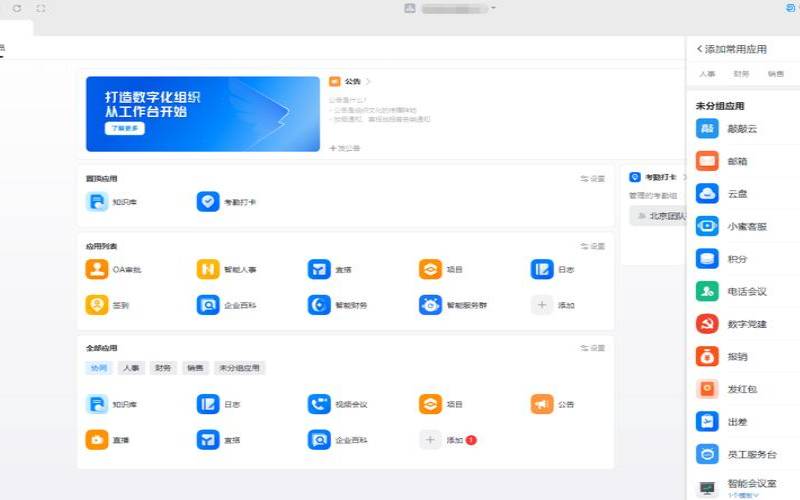Open 宜搭 in the 应用列表 section
This screenshot has height=500, width=800.
330,269
